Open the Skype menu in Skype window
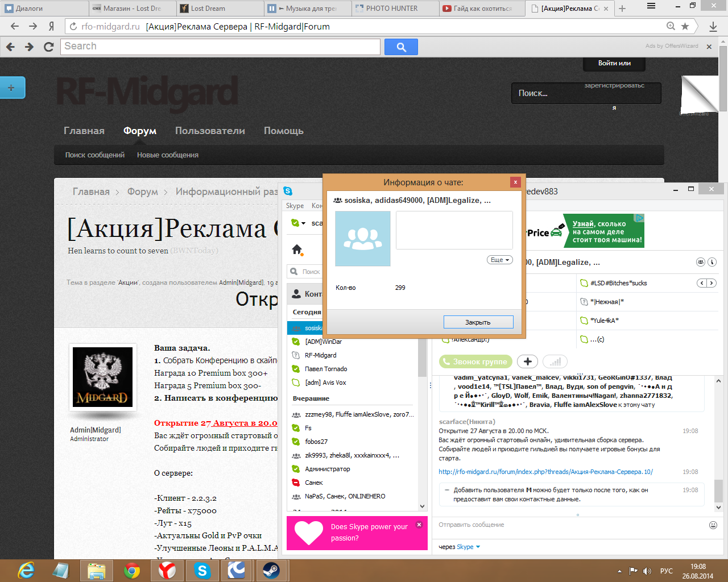Viewport: 728px width, 582px height. [x=295, y=206]
